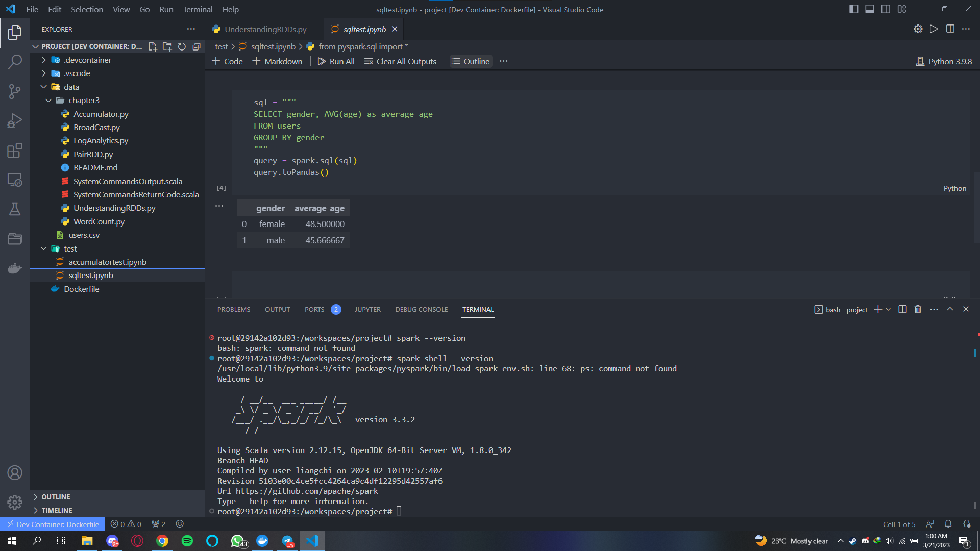
Task: Open the Search view in the activity bar
Action: click(x=15, y=61)
